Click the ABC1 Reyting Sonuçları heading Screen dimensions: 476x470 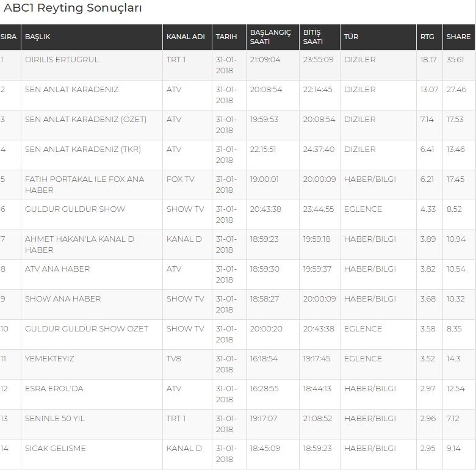[73, 9]
